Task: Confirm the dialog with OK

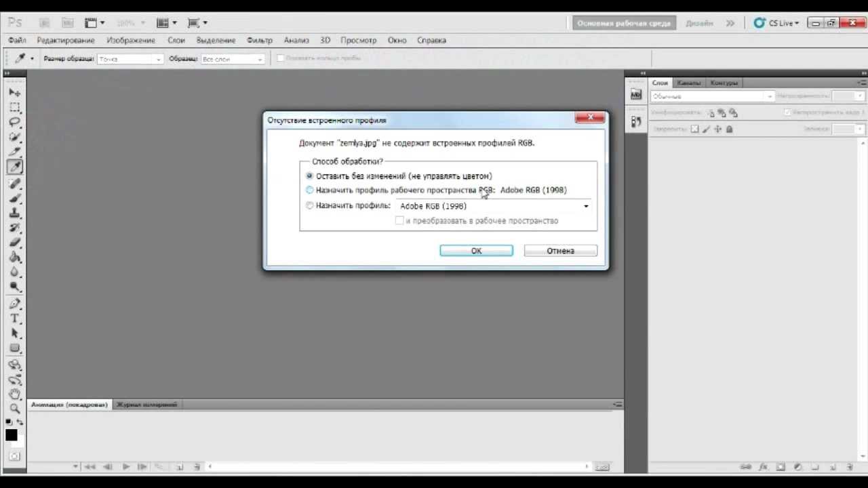Action: tap(476, 251)
